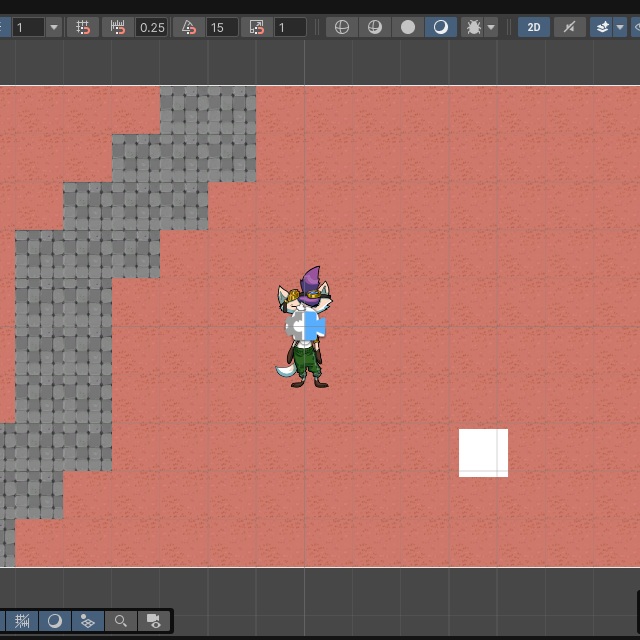
Task: Toggle grid snapping magnet icon
Action: (x=83, y=27)
